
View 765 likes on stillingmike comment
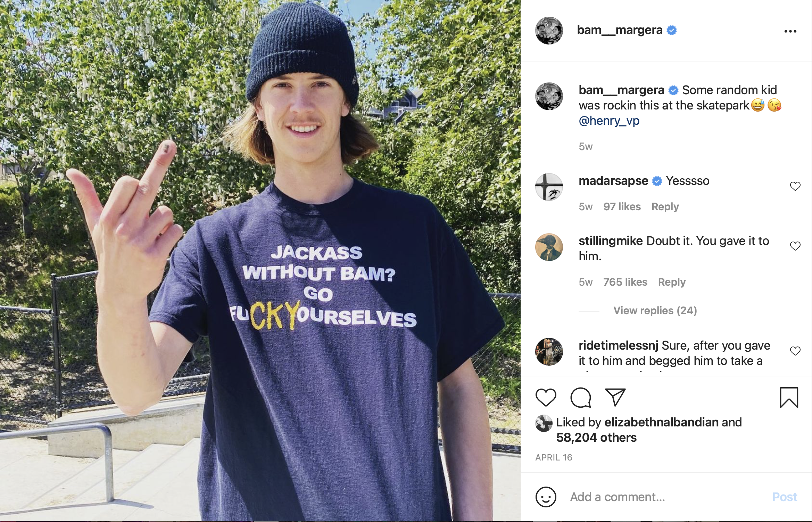[x=625, y=282]
